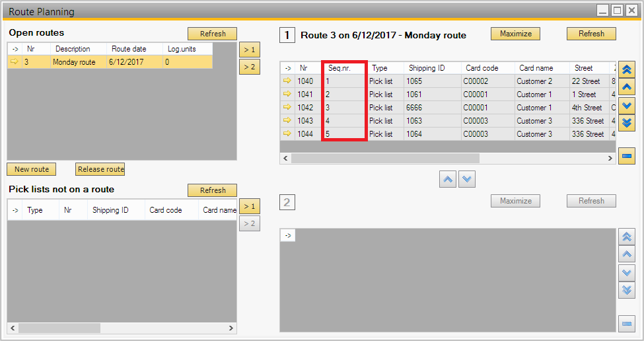
Task: Click the Release route button
Action: coord(100,169)
